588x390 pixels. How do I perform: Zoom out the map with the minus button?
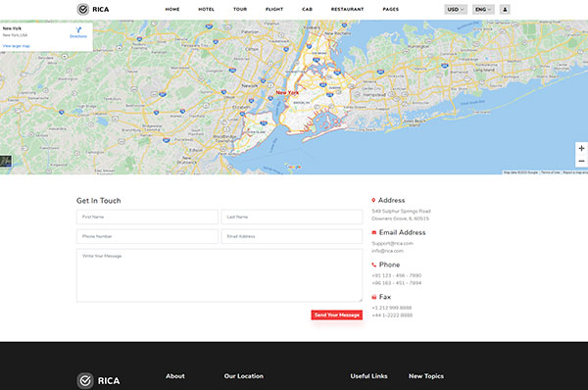[581, 161]
